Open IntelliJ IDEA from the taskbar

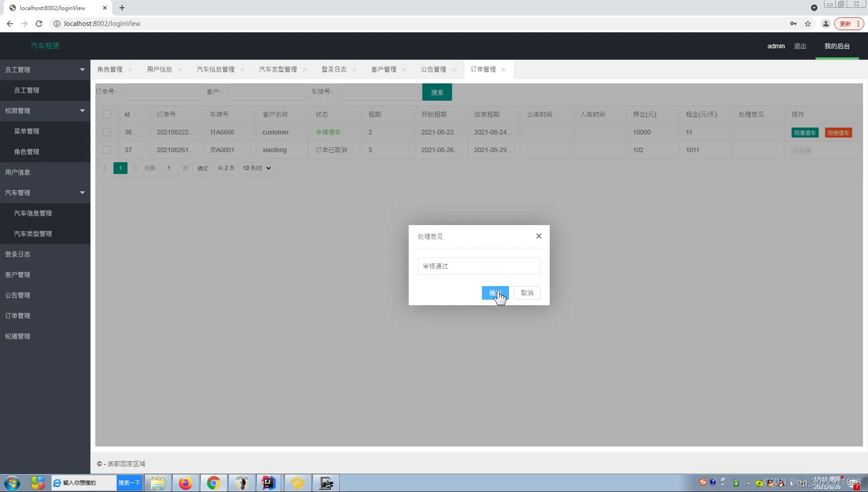[269, 483]
